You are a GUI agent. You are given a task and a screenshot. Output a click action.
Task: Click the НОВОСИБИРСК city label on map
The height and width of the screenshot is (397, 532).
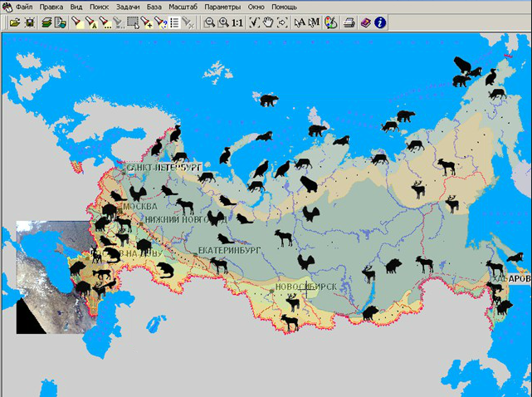[305, 287]
